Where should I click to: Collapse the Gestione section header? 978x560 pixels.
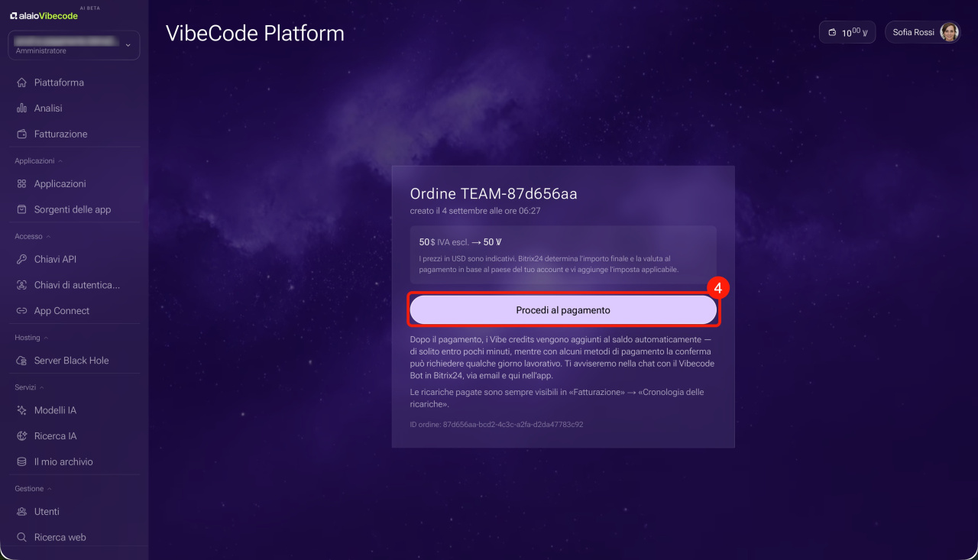[x=34, y=488]
